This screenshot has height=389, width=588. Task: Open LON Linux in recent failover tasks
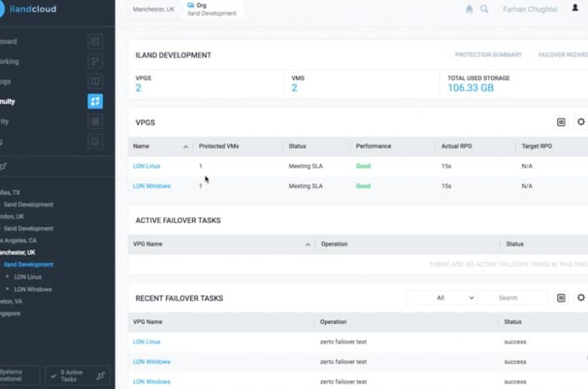coord(147,342)
